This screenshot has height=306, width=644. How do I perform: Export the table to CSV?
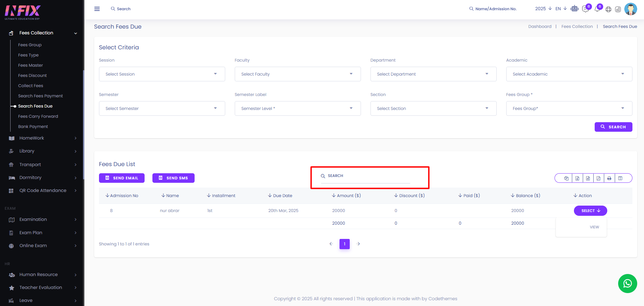588,178
